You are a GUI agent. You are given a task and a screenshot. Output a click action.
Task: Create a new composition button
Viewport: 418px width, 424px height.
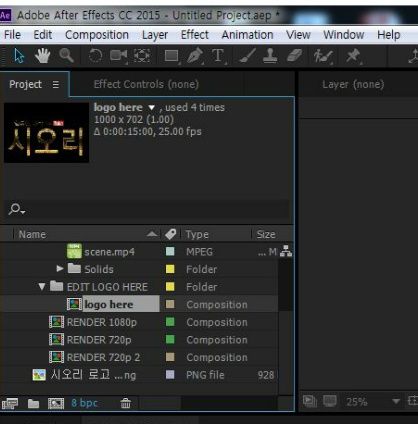(x=56, y=404)
